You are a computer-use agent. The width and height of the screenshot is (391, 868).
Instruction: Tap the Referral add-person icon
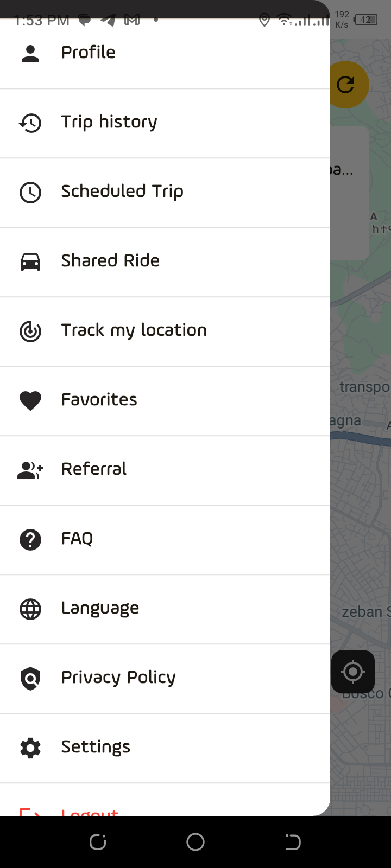pyautogui.click(x=30, y=470)
